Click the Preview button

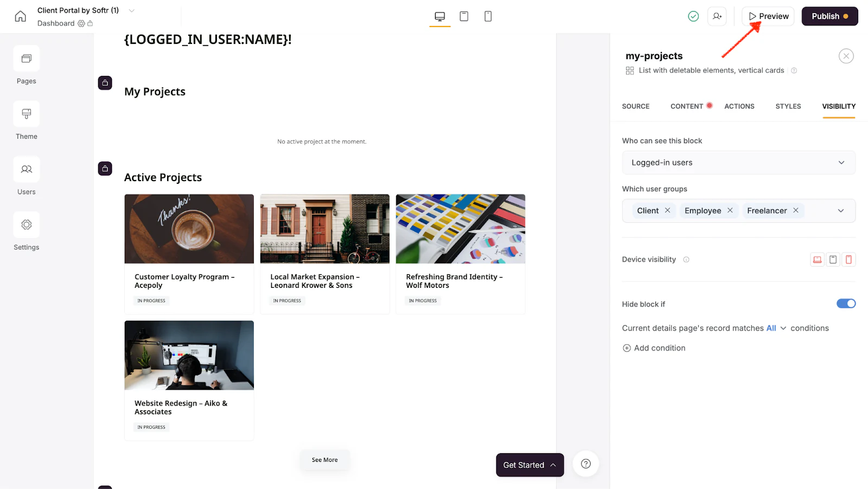click(768, 16)
